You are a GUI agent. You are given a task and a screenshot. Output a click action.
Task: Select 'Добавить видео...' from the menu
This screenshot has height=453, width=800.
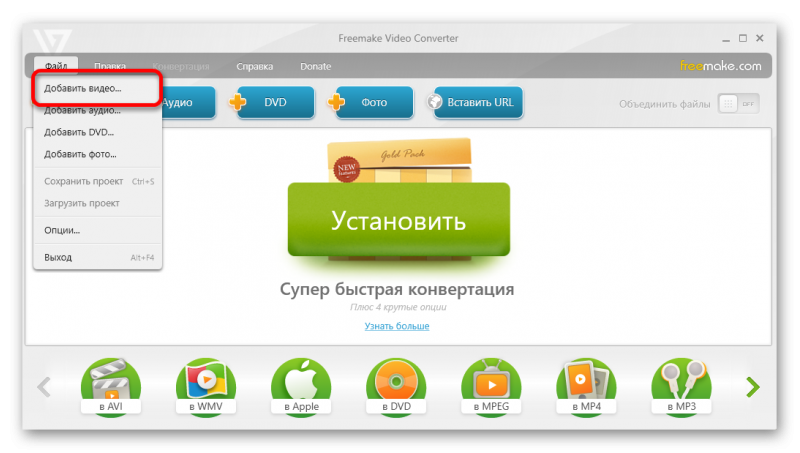pyautogui.click(x=97, y=88)
